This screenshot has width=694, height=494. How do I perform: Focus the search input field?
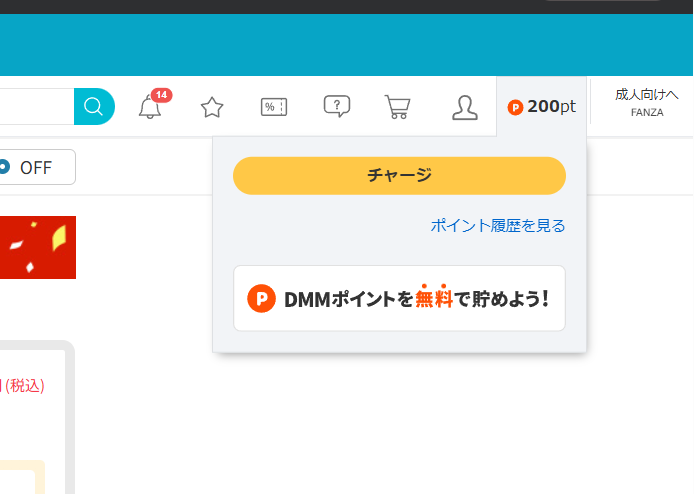35,107
